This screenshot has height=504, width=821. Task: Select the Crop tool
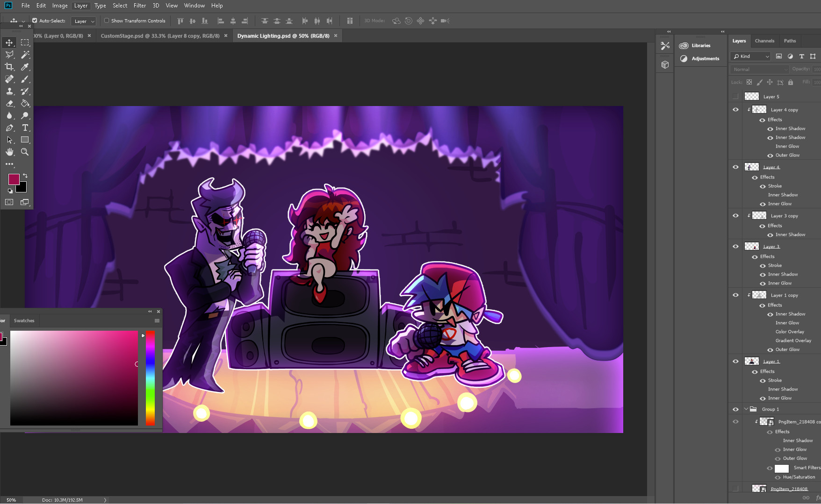click(x=9, y=67)
